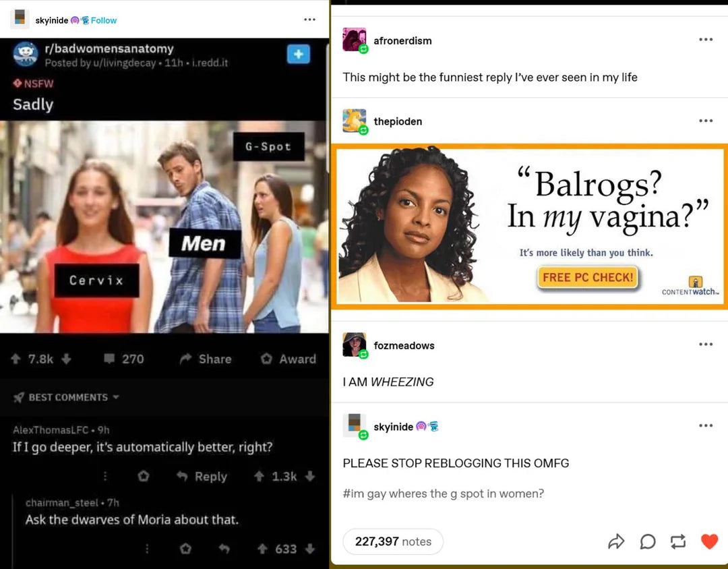Screen dimensions: 728x569
Task: Click the FREE PC CHECK! ad button
Action: tap(587, 277)
